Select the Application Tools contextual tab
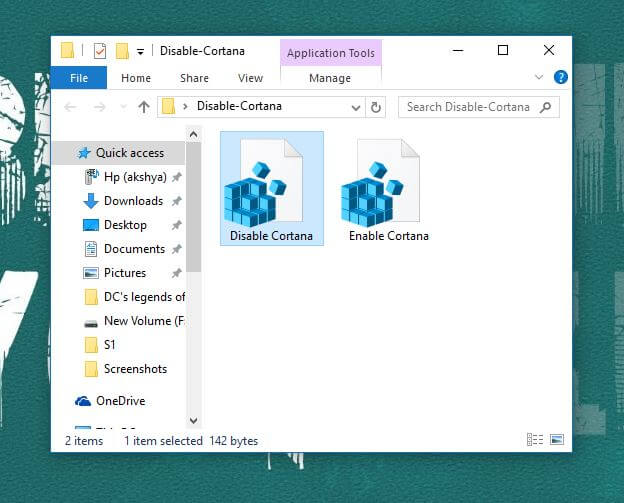624x503 pixels. (x=331, y=53)
